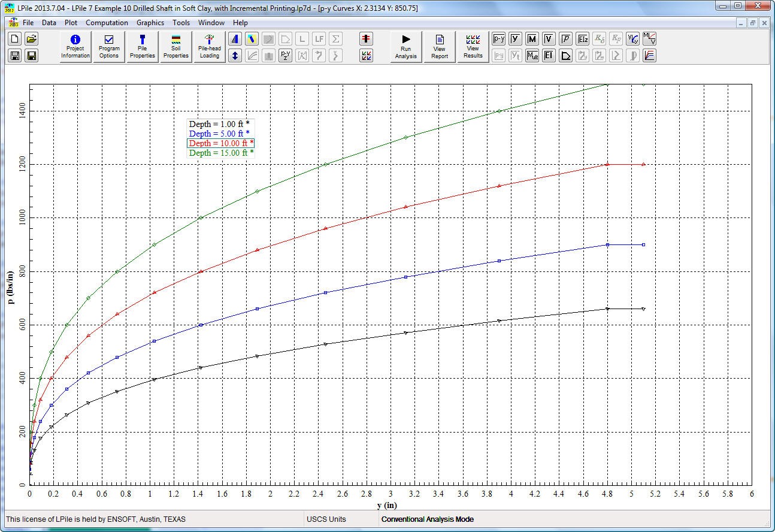Open Program Options from the toolbar

[x=109, y=47]
